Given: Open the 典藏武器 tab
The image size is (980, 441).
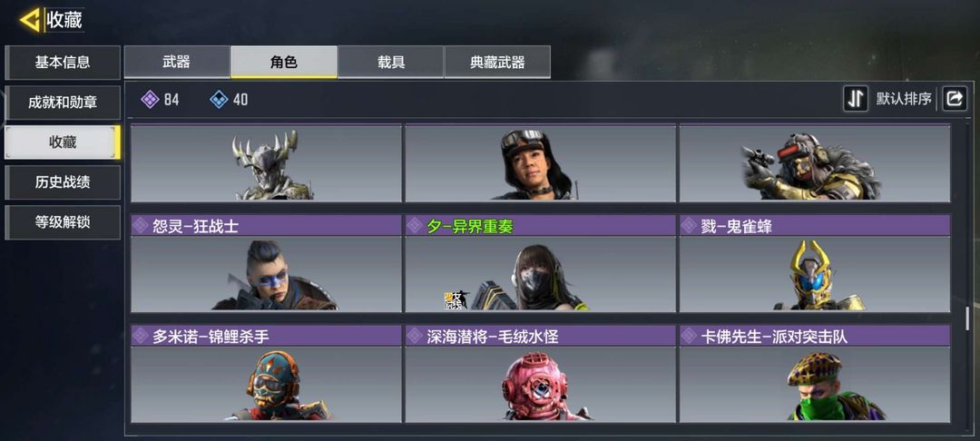Looking at the screenshot, I should (497, 62).
